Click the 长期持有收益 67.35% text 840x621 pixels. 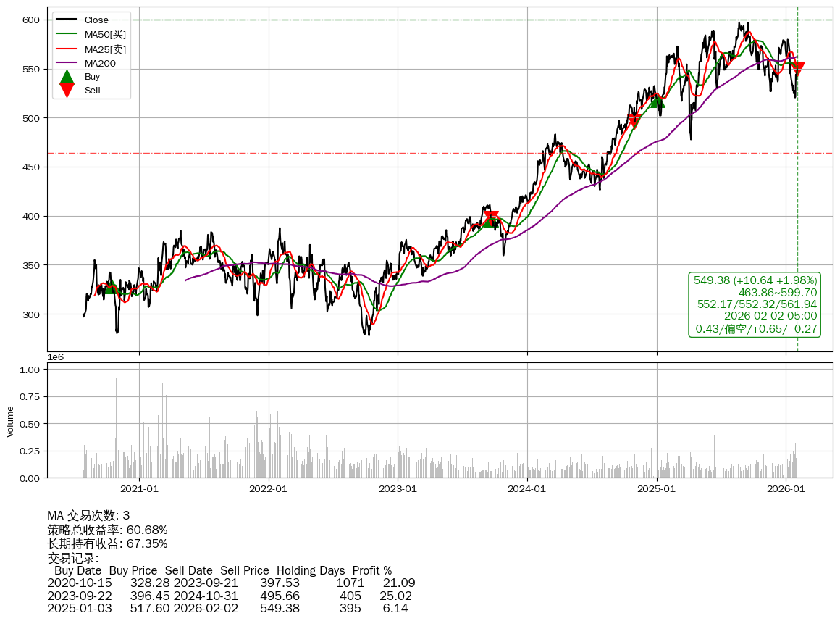107,543
